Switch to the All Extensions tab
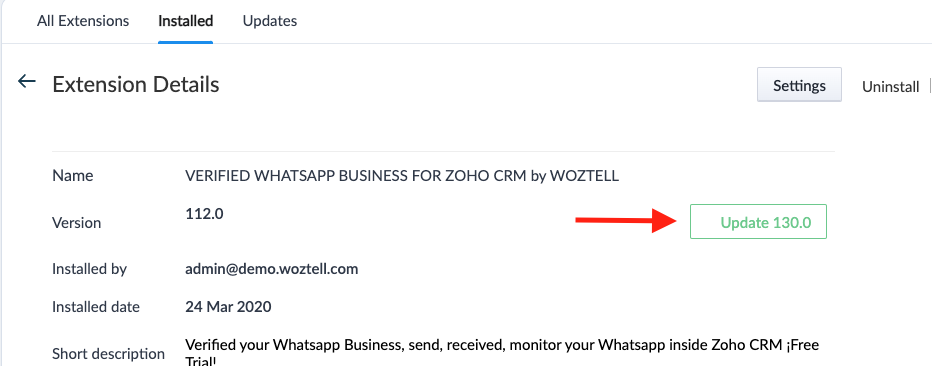Screen dimensions: 932x366 point(83,21)
